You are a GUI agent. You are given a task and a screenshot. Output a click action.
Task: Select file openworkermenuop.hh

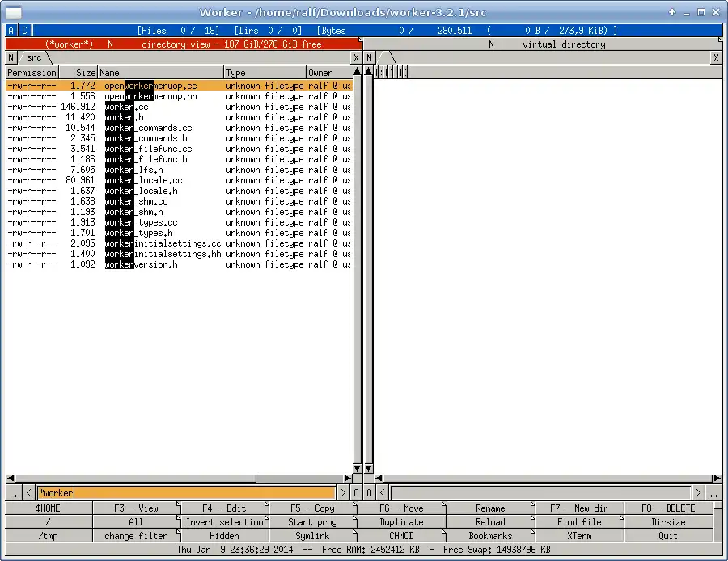[x=180, y=96]
